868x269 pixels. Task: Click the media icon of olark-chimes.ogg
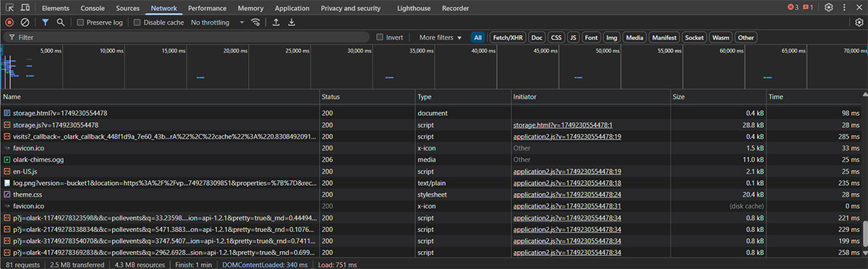click(7, 159)
